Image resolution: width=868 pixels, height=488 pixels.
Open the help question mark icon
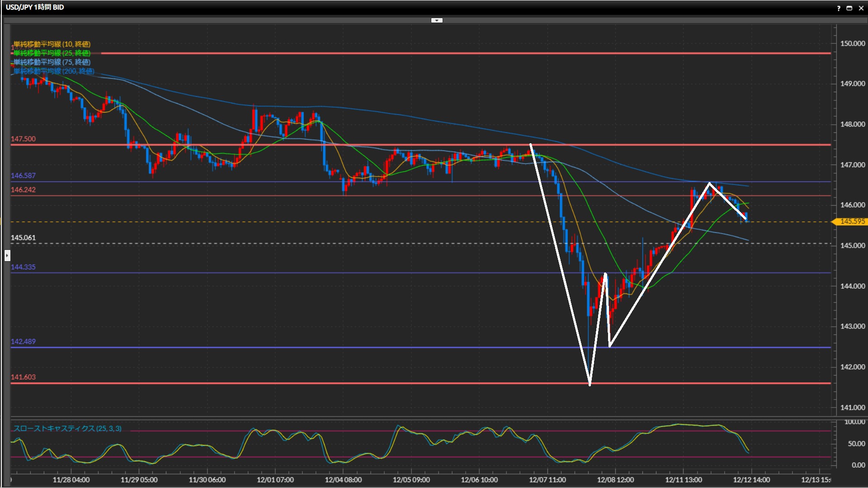point(839,8)
